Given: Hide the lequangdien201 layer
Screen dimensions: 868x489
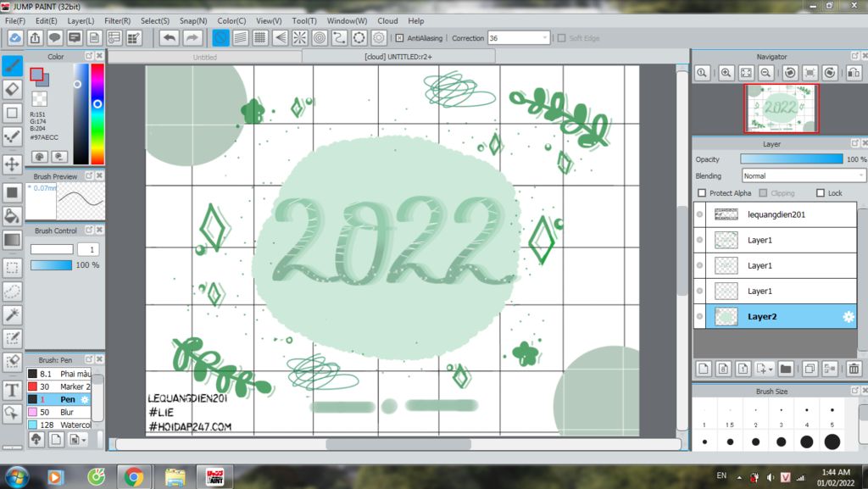Looking at the screenshot, I should pyautogui.click(x=699, y=214).
